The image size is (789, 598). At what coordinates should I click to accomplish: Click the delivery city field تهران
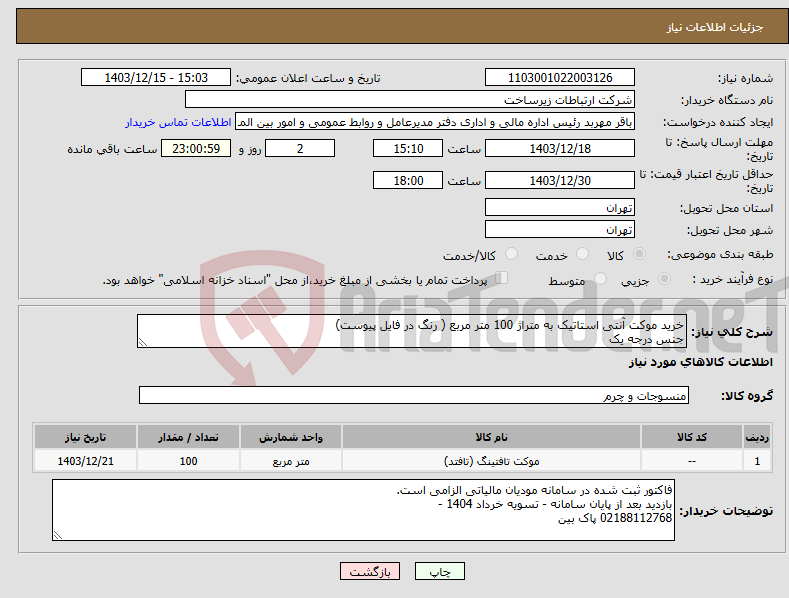[x=560, y=230]
